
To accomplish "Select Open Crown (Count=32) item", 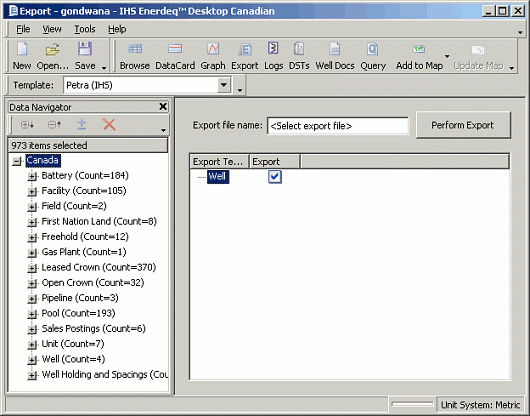I will pyautogui.click(x=93, y=283).
